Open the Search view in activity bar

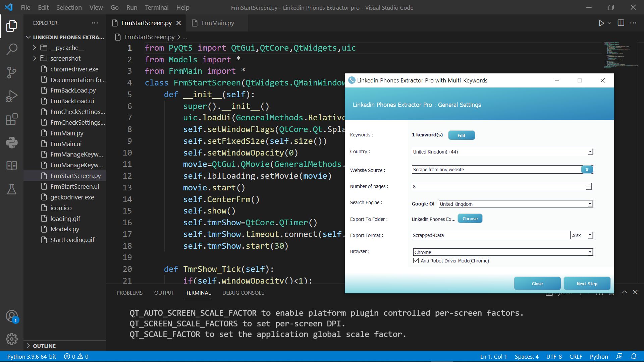[x=12, y=49]
